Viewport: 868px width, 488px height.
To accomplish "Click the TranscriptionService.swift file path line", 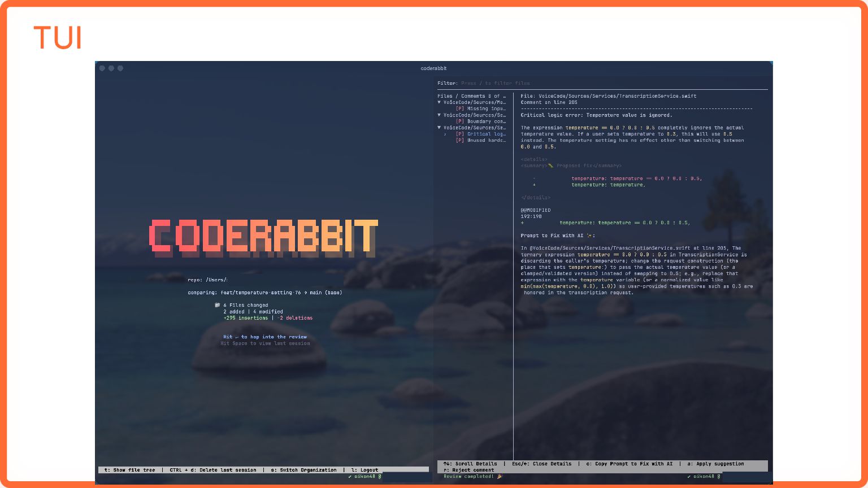I will click(609, 96).
